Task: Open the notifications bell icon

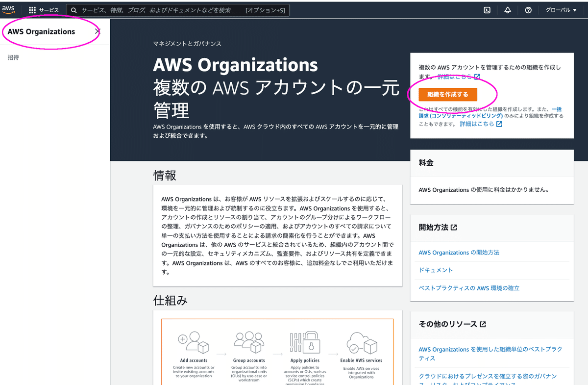Action: [508, 10]
